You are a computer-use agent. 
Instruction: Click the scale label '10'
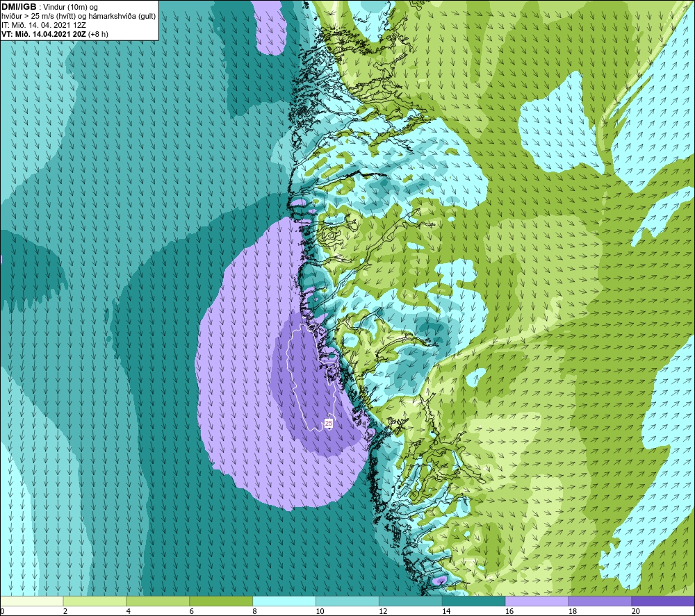(x=320, y=612)
